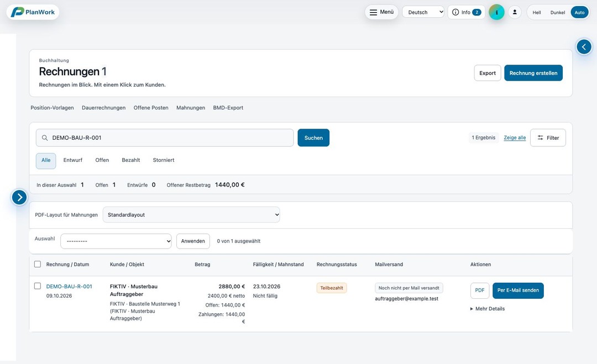597x364 pixels.
Task: Tick the select-all checkbox in table header
Action: pos(38,264)
